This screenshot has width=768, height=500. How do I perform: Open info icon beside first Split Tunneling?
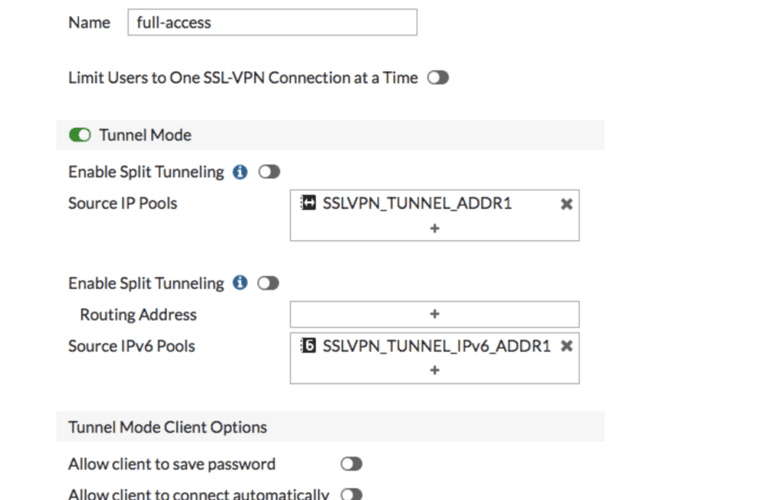(x=240, y=172)
